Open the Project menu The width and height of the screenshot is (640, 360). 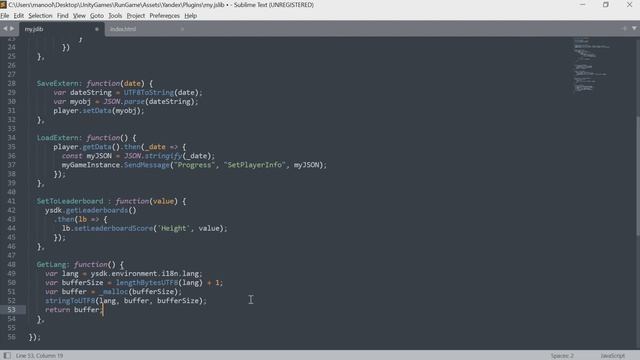136,16
